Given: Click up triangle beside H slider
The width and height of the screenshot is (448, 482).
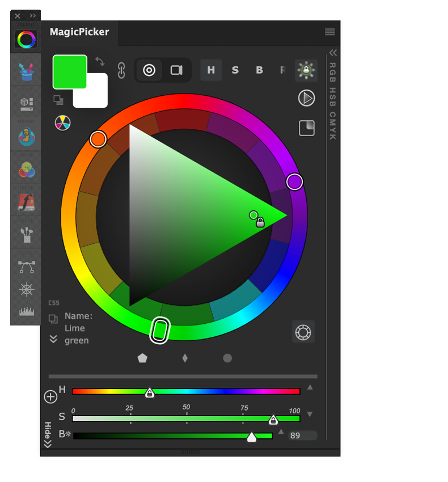Looking at the screenshot, I should click(x=310, y=387).
